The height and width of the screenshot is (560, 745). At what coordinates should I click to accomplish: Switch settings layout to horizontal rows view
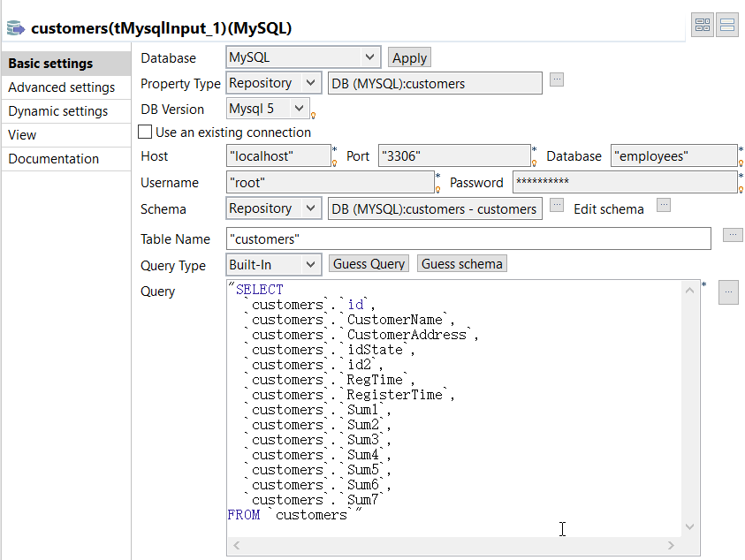coord(727,26)
